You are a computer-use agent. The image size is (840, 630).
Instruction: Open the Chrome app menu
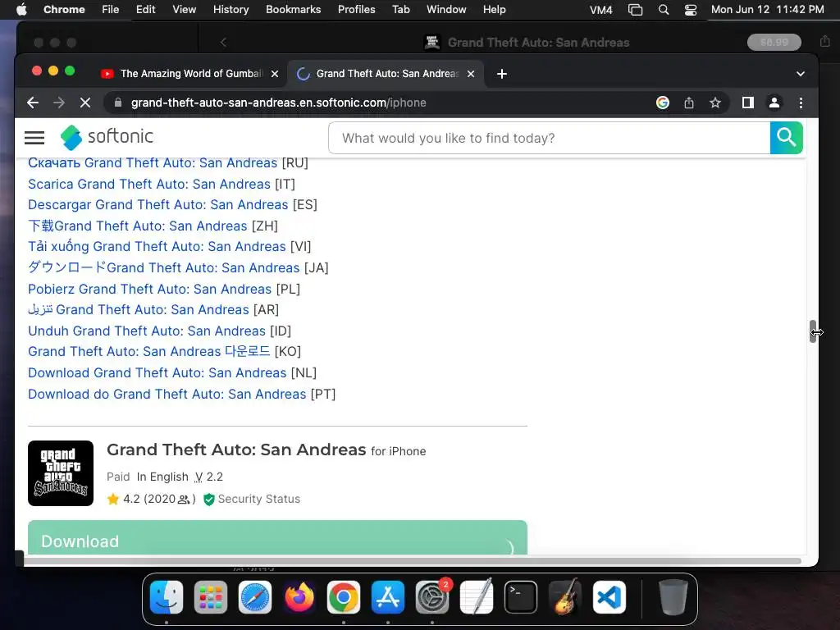tap(64, 10)
